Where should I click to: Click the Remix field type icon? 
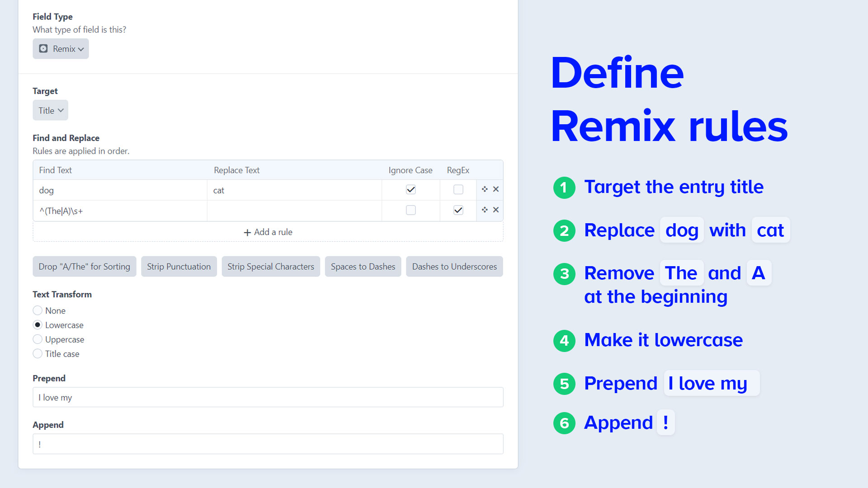pos(43,49)
